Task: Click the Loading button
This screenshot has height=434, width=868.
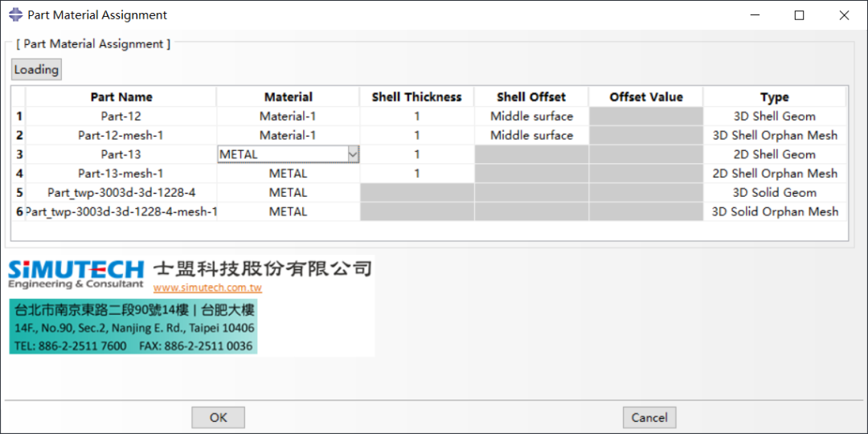Action: coord(36,70)
